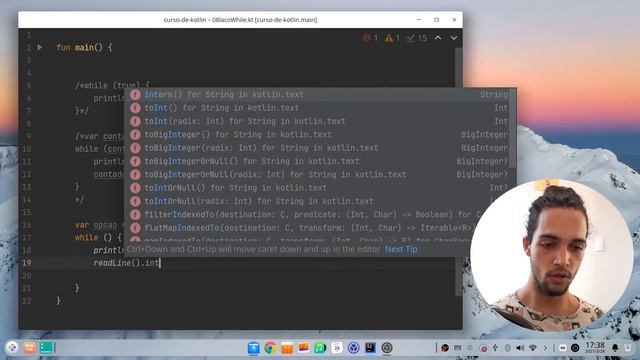Screen dimensions: 640x360
Task: Open the typo indicator showing 15
Action: [x=417, y=38]
